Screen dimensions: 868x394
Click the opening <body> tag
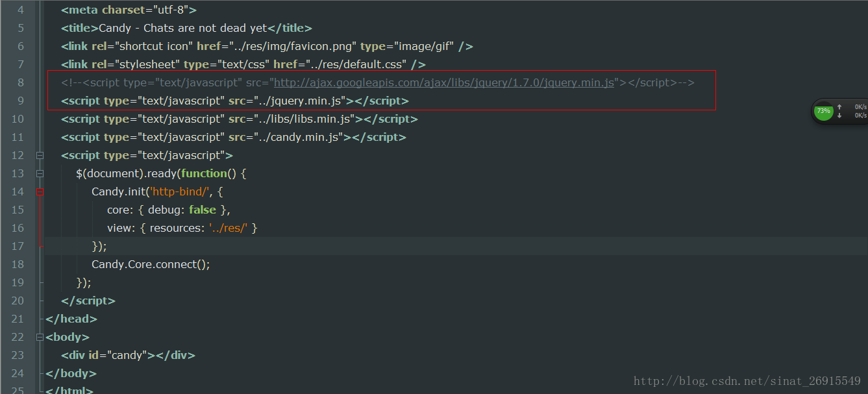pyautogui.click(x=68, y=337)
